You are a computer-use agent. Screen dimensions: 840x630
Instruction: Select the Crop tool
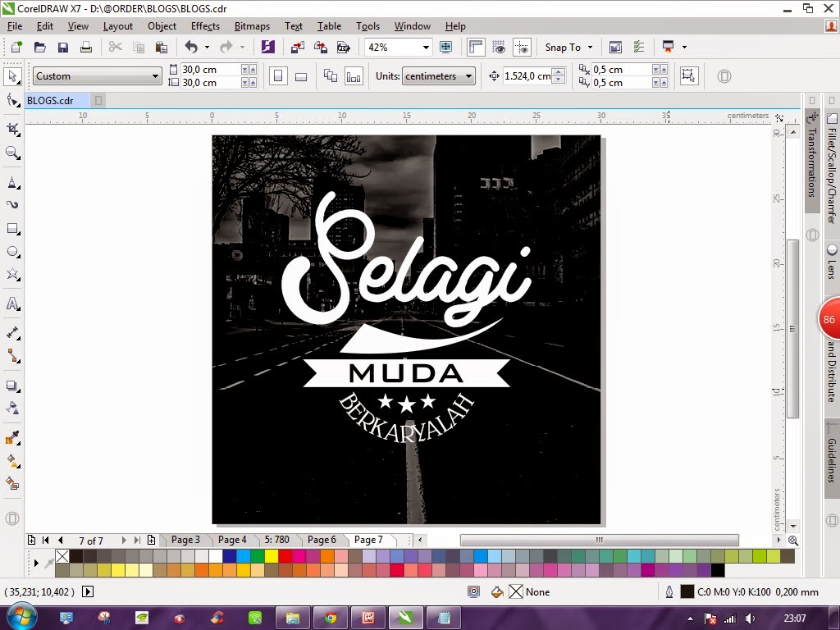point(12,129)
